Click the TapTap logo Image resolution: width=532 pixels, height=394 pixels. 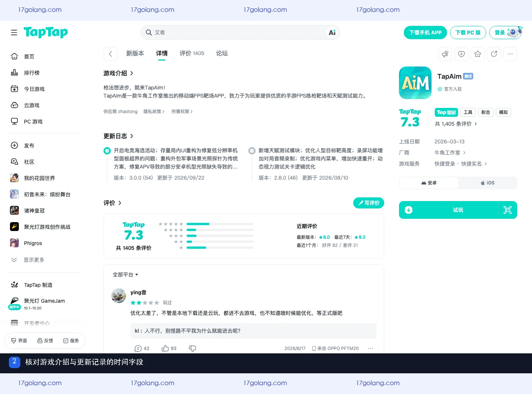[x=46, y=32]
